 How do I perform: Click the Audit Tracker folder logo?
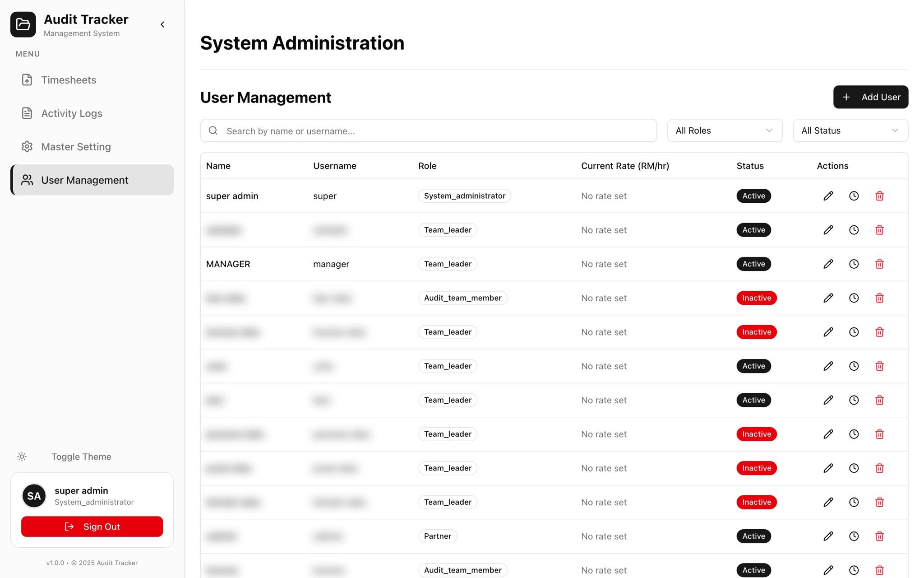23,24
